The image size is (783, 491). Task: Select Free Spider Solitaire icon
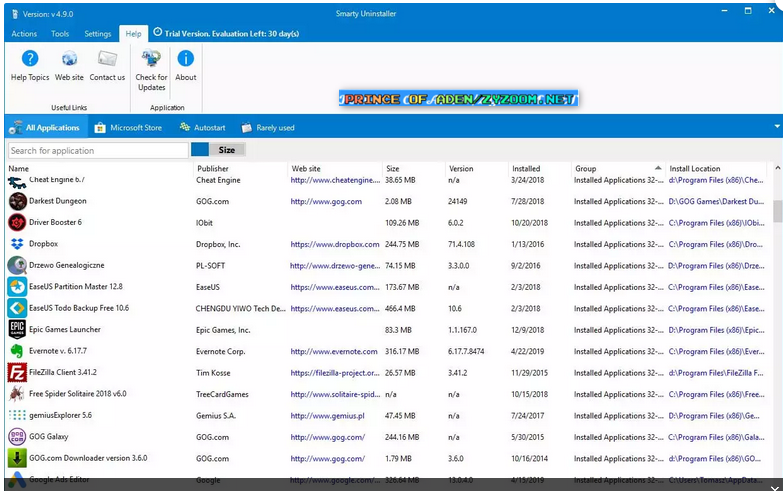[17, 394]
